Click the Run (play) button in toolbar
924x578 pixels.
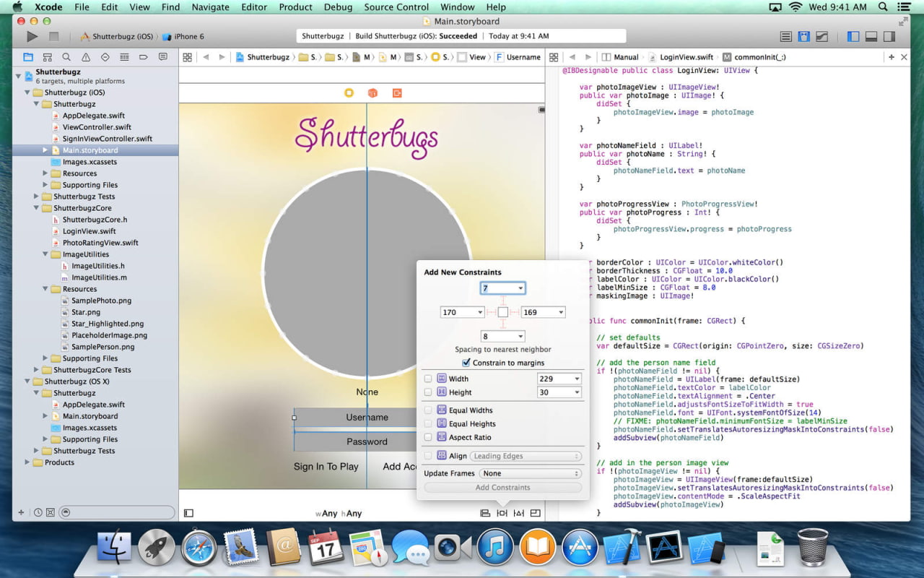[x=32, y=36]
